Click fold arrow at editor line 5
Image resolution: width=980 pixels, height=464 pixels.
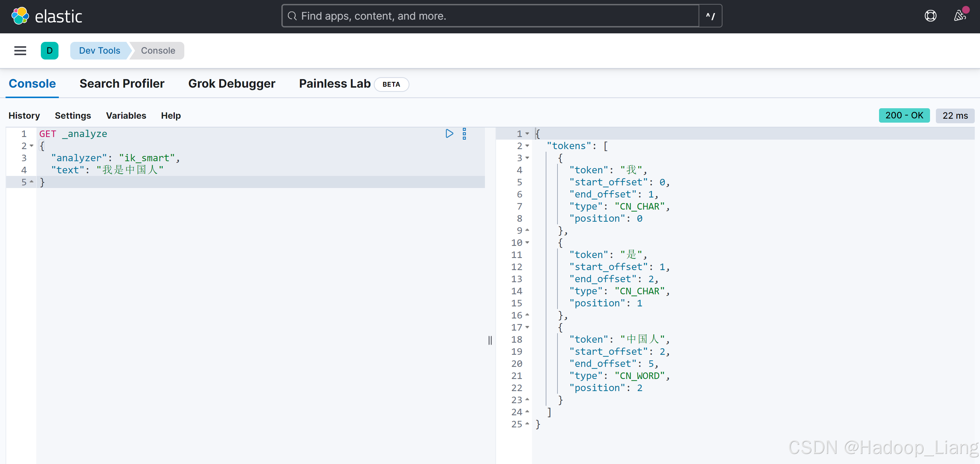(x=32, y=182)
